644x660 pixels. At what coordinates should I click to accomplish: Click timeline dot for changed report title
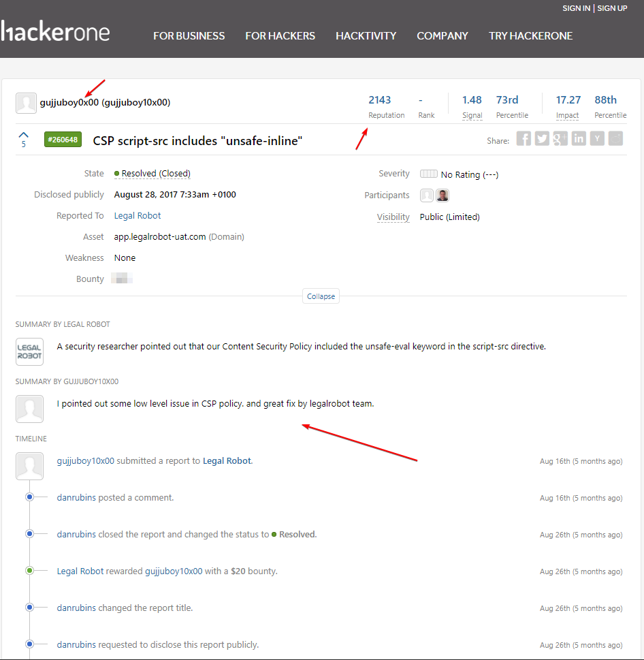tap(29, 607)
